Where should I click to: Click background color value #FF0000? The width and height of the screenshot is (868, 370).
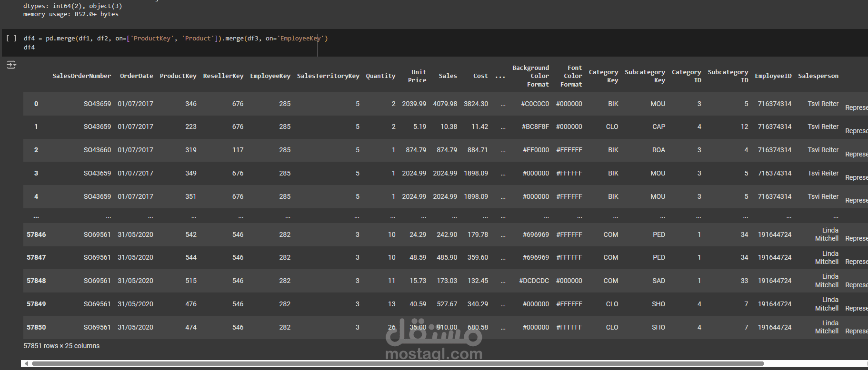[536, 150]
